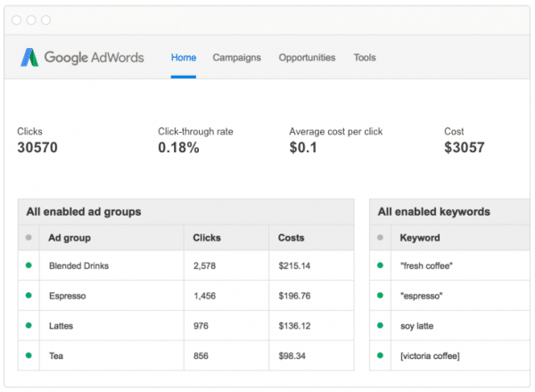Click the Average cost per click label

point(336,132)
